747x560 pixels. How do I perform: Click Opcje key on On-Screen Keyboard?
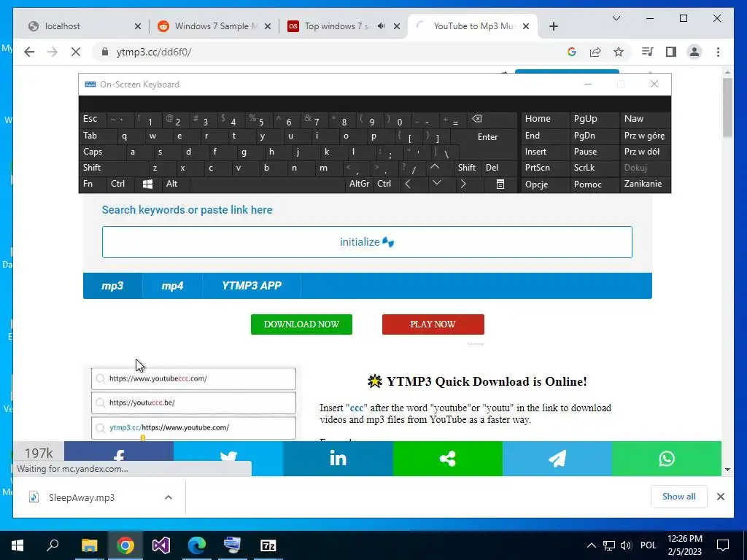pos(536,184)
